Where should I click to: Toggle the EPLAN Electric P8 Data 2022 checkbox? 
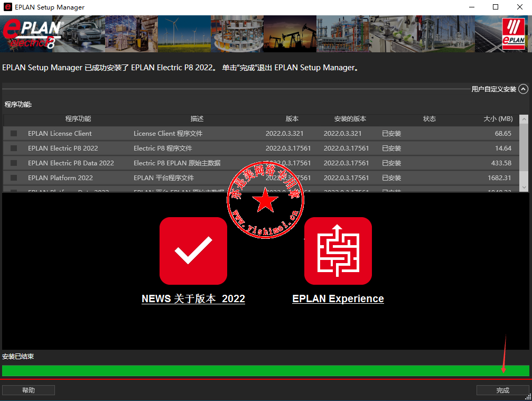14,163
